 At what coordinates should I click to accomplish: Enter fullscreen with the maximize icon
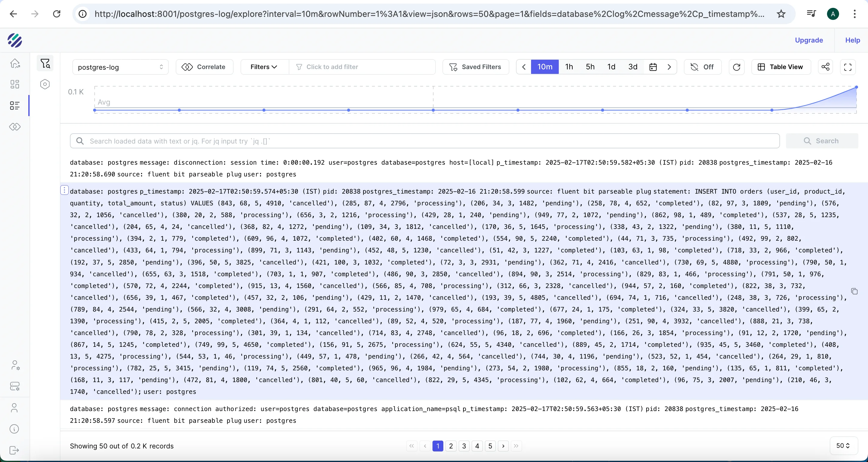click(848, 67)
